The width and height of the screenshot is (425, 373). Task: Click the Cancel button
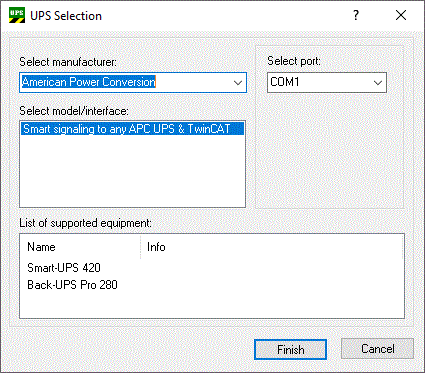[378, 349]
